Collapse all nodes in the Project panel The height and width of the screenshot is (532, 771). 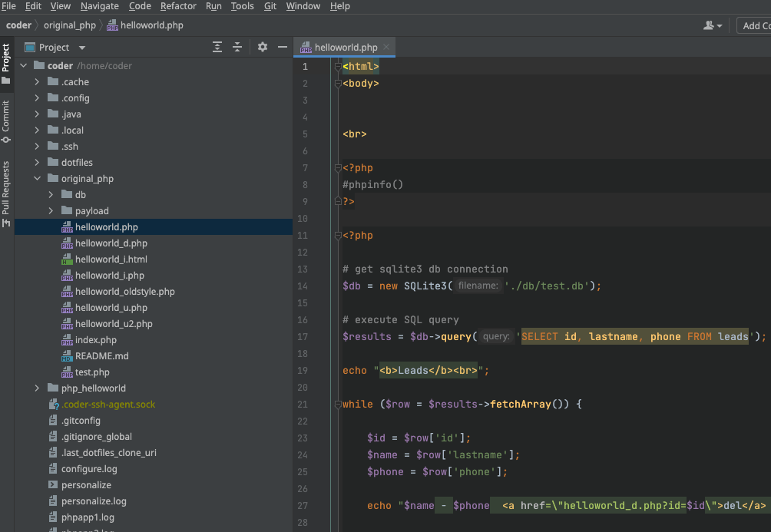[x=239, y=47]
